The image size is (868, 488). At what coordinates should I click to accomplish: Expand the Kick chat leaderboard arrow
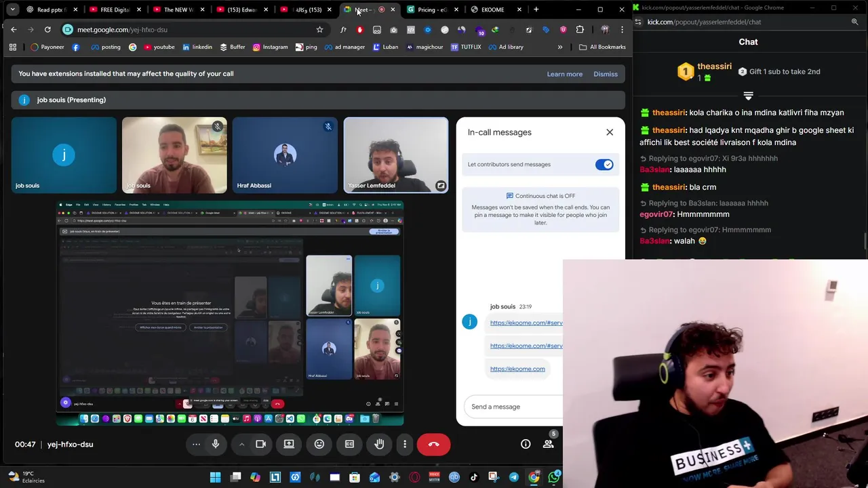tap(748, 96)
